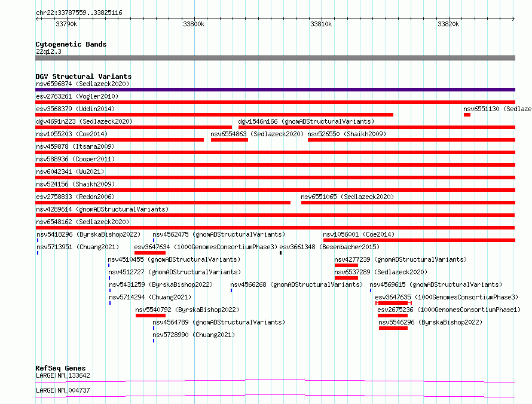Open nsv6548162 (Sedlazeck2020) variant
Image resolution: width=532 pixels, height=404 pixels.
pos(82,222)
